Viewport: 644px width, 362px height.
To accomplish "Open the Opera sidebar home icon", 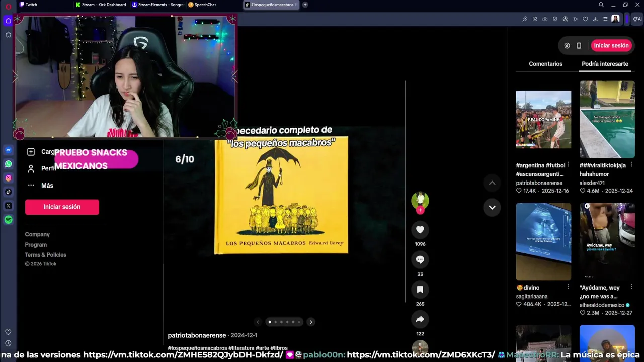I will coord(8,21).
